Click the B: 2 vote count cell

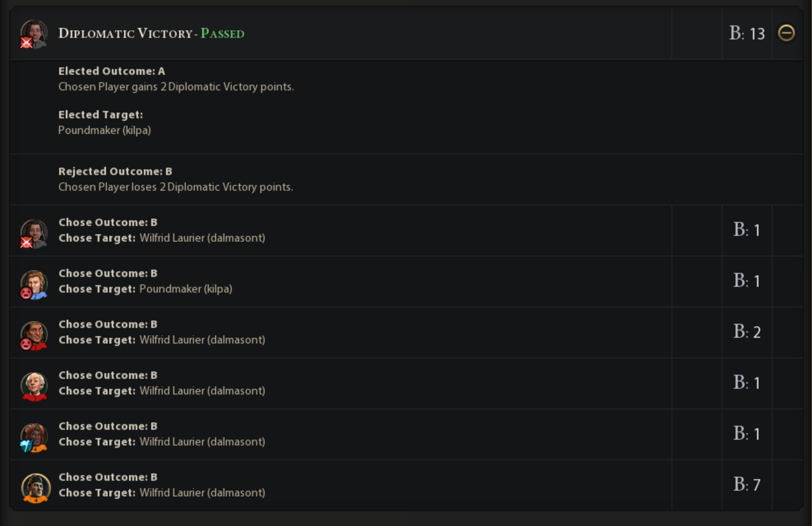click(747, 332)
